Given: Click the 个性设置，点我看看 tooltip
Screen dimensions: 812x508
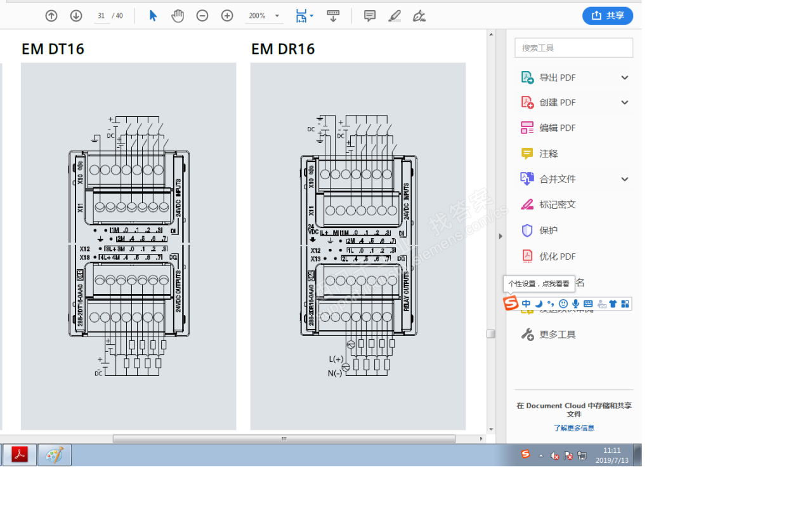Looking at the screenshot, I should coord(539,284).
